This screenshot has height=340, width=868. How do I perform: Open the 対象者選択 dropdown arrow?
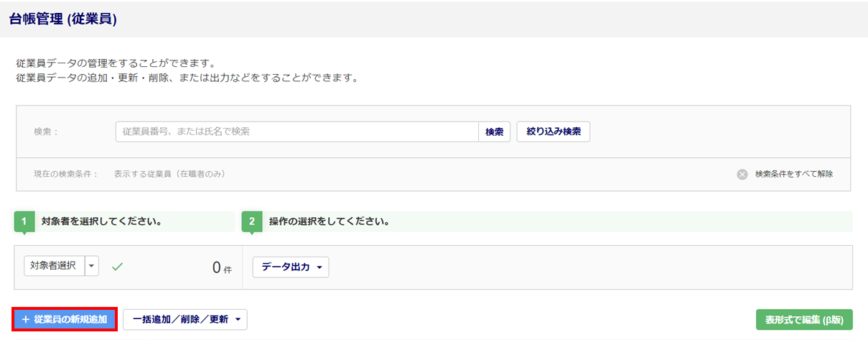pyautogui.click(x=92, y=266)
